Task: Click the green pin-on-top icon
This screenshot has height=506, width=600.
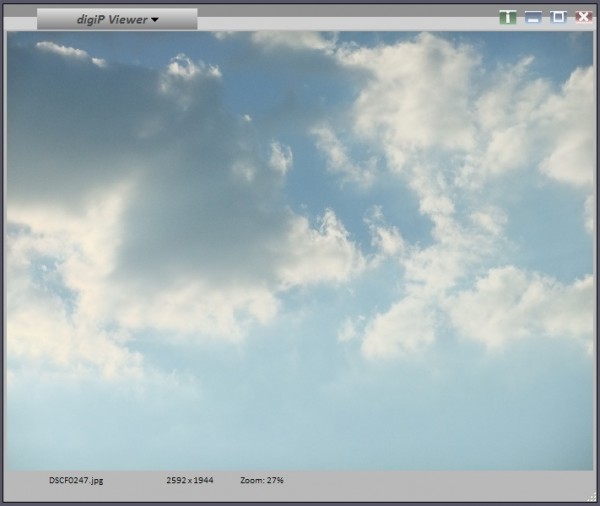Action: [508, 17]
